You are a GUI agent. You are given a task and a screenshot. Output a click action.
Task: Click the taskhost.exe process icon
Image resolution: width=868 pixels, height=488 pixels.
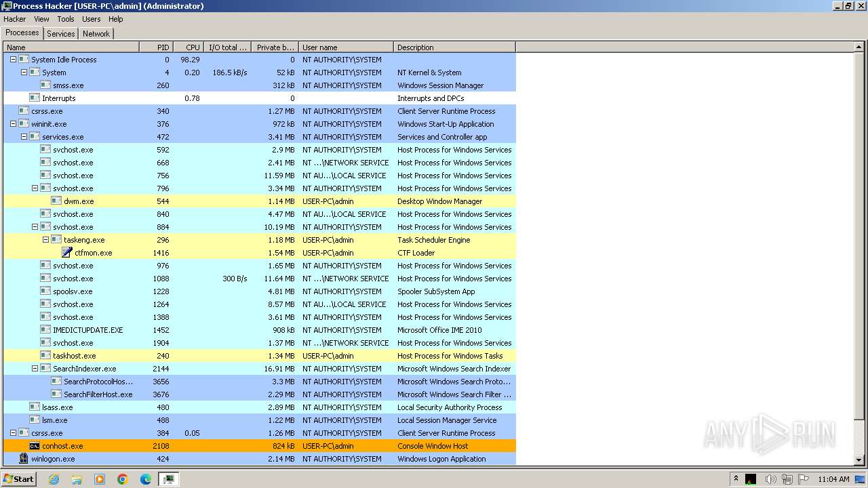click(45, 356)
